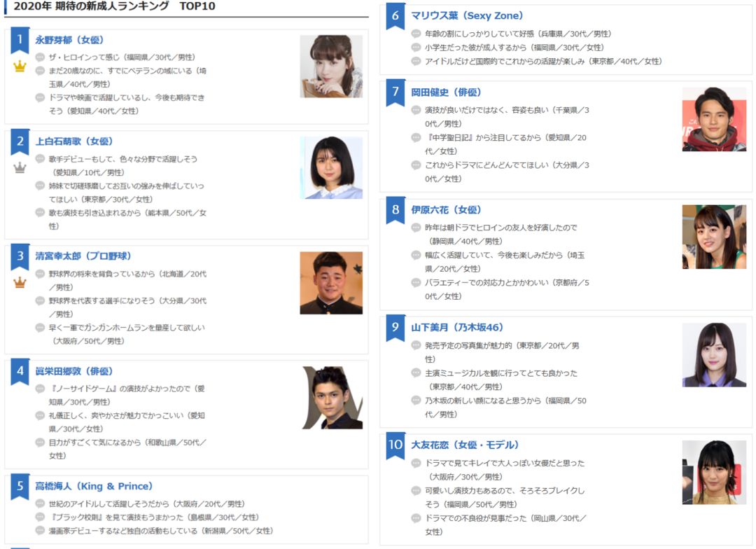Open the 清宮幸太郎(プロ野球) link
756x549 pixels.
click(x=83, y=256)
